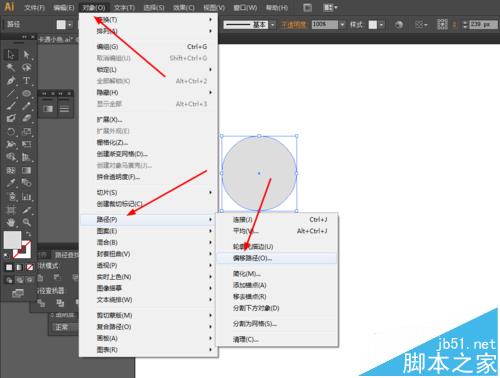Click the opacity 100% input field
Viewport: 500px width, 378px height.
[x=325, y=25]
